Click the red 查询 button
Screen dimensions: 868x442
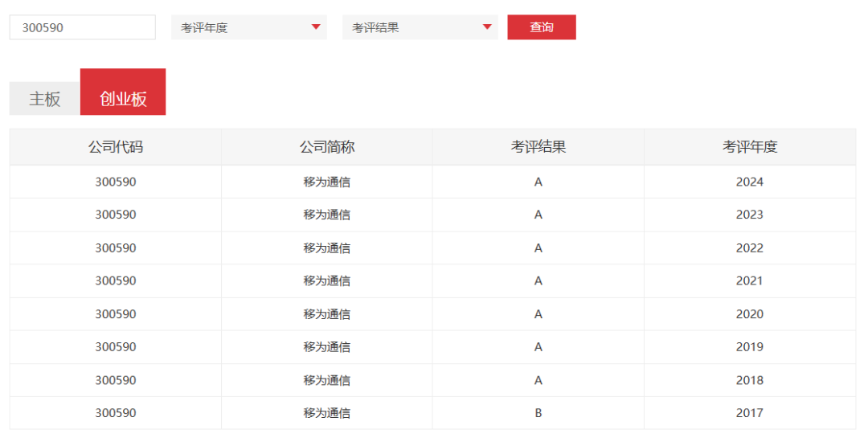[542, 27]
